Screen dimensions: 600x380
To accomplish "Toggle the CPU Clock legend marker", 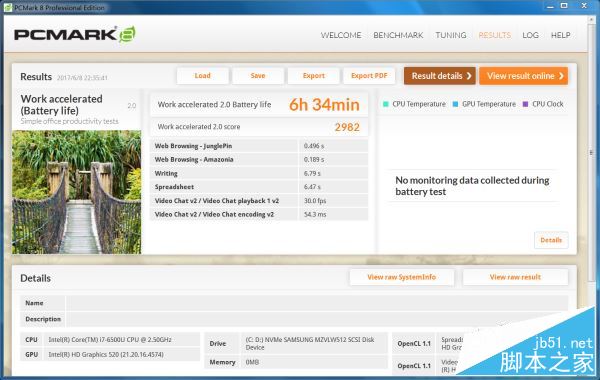I will coord(525,104).
